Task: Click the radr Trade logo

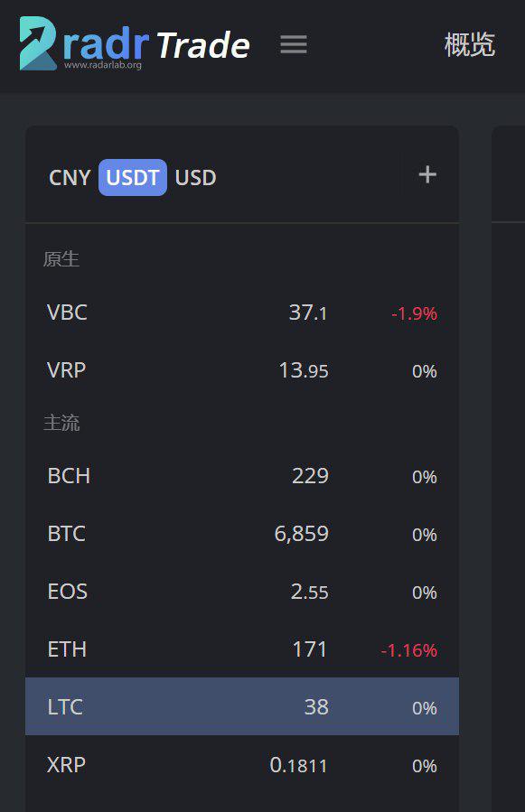Action: [x=135, y=43]
